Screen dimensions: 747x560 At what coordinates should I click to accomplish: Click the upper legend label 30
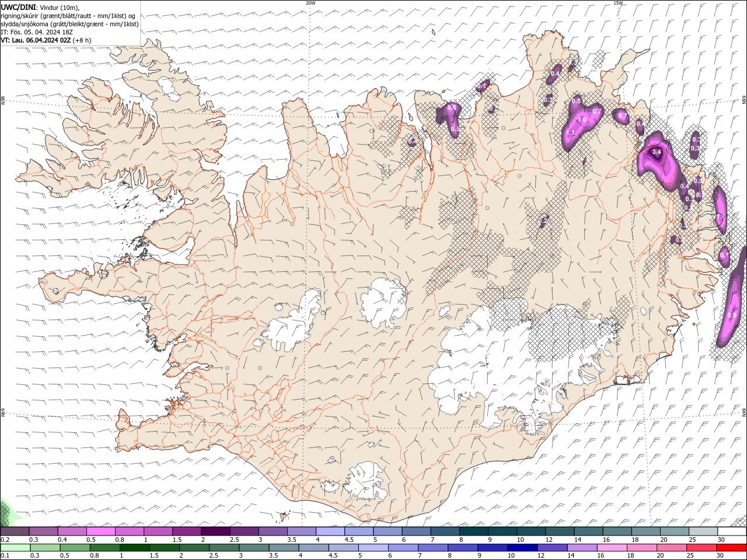[x=721, y=540]
